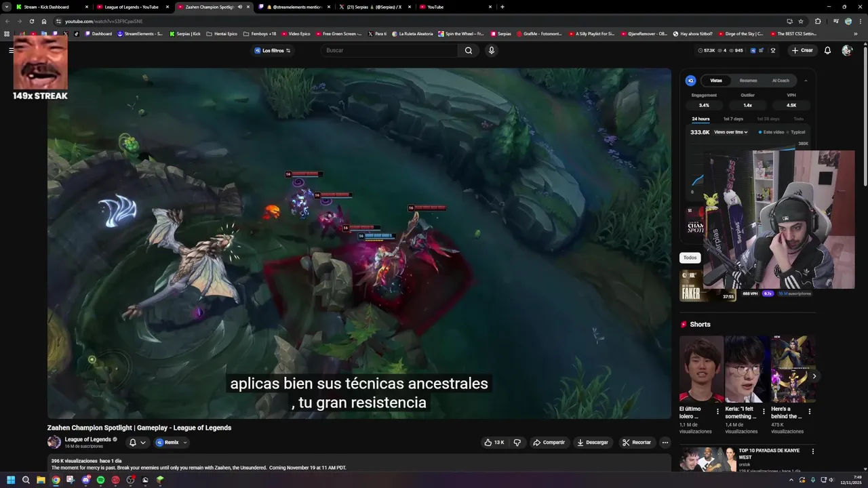Open the tab search dropdown arrow
The width and height of the screenshot is (868, 488).
6,7
